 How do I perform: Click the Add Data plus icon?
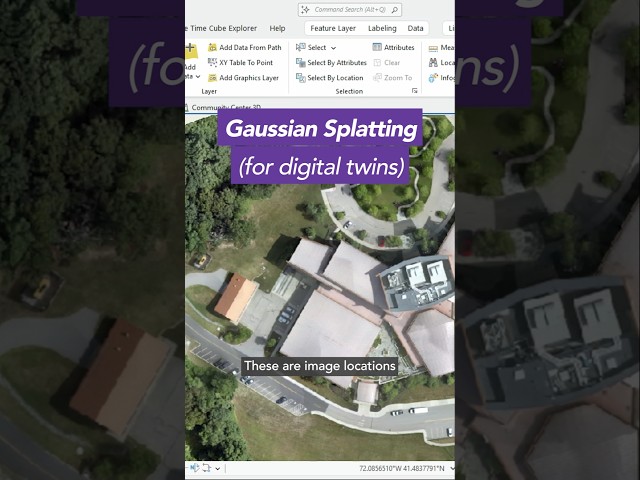tap(191, 51)
